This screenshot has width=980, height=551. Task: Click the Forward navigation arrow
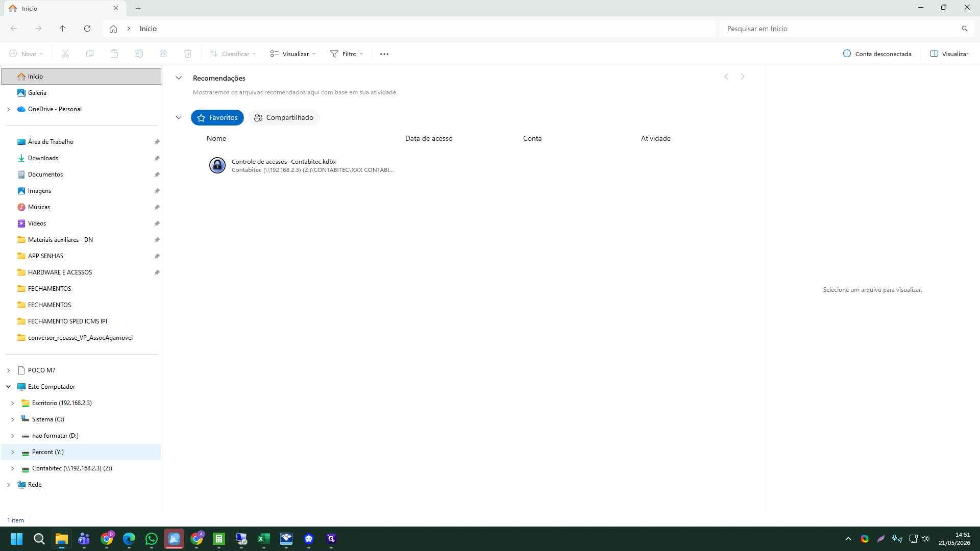point(38,29)
